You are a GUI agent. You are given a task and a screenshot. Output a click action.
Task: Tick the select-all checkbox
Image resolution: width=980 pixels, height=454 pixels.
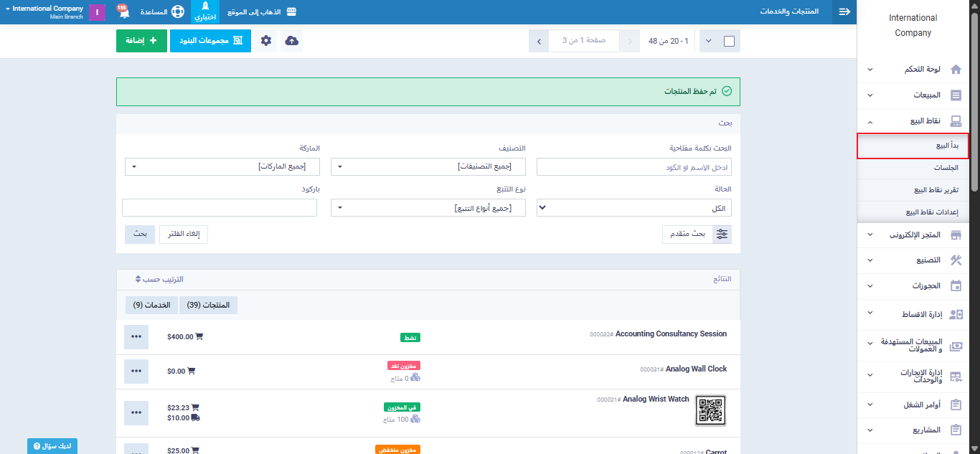click(729, 41)
